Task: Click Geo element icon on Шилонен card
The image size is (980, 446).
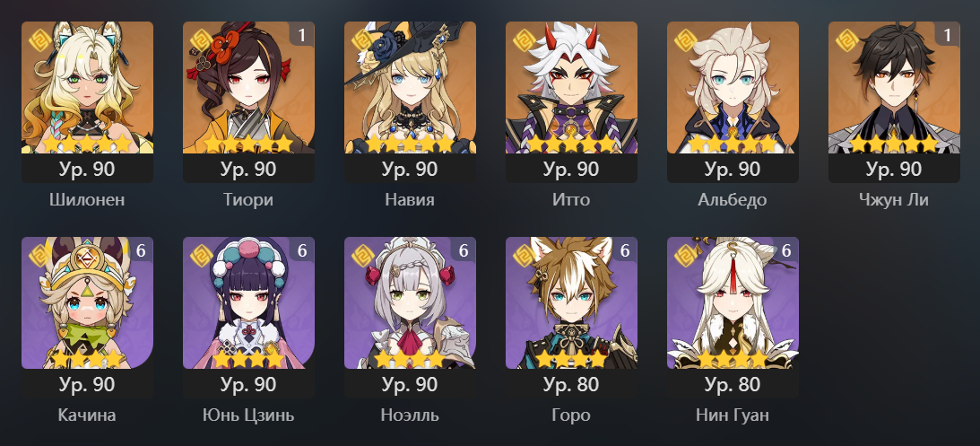Action: [40, 40]
